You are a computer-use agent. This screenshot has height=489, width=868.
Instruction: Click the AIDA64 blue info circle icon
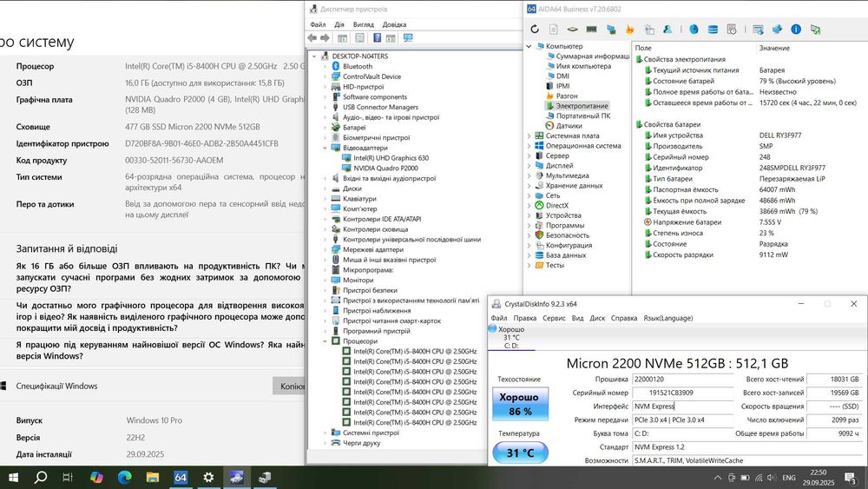coord(796,30)
